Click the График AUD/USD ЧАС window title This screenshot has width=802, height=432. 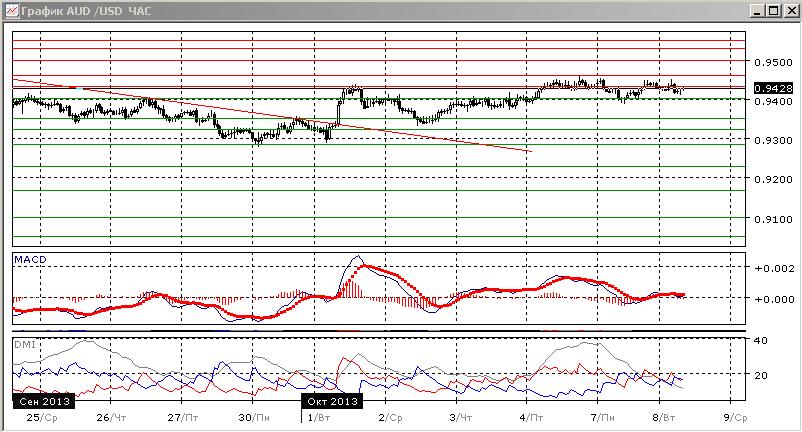86,11
